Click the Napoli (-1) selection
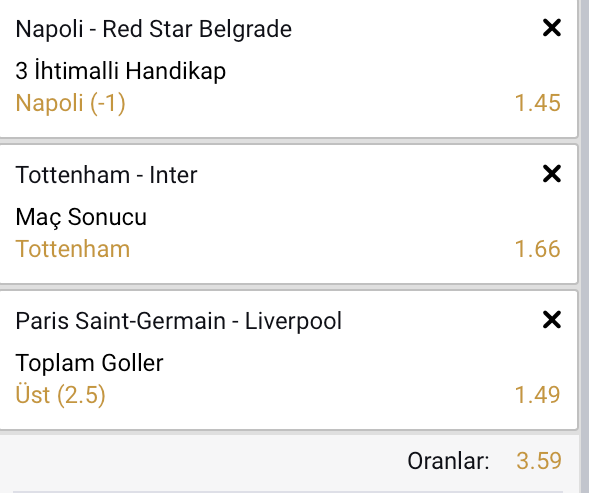This screenshot has height=493, width=589. (x=70, y=103)
